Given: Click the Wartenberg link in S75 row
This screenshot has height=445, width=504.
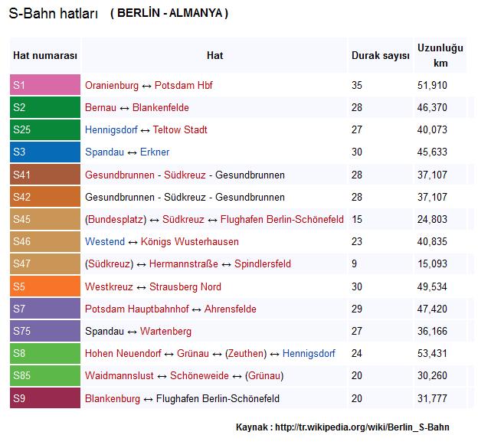Looking at the screenshot, I should point(165,332).
